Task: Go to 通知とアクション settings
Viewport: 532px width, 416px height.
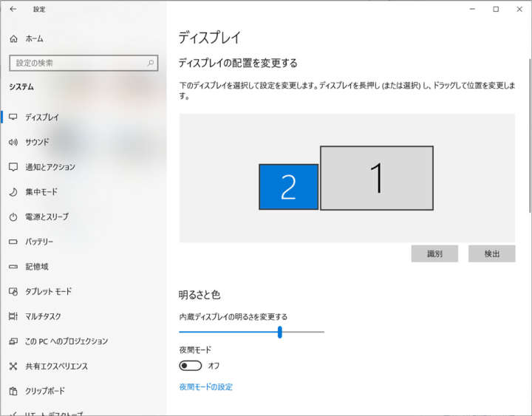Action: [x=83, y=167]
